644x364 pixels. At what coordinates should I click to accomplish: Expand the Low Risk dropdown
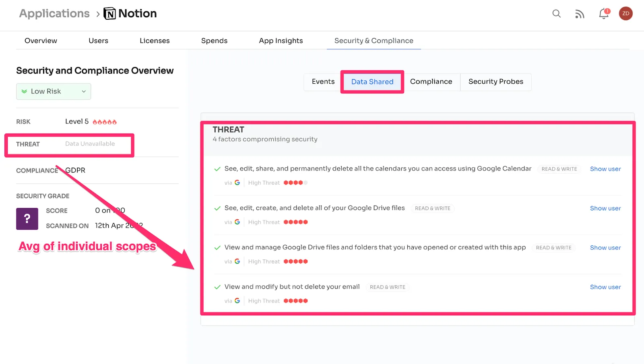coord(54,91)
